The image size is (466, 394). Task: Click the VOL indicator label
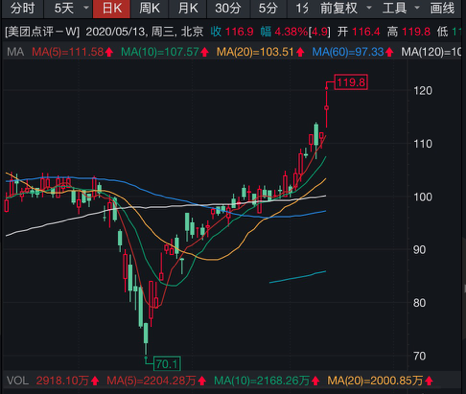click(18, 381)
